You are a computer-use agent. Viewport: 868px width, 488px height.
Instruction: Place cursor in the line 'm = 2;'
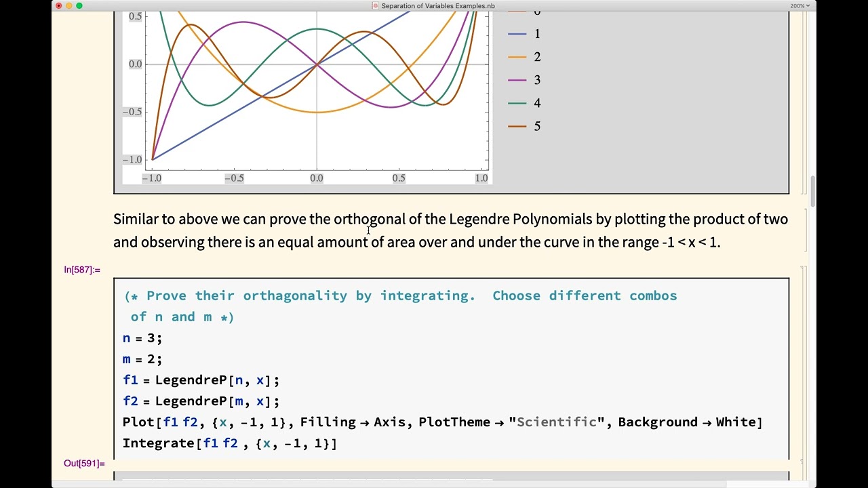tap(142, 359)
